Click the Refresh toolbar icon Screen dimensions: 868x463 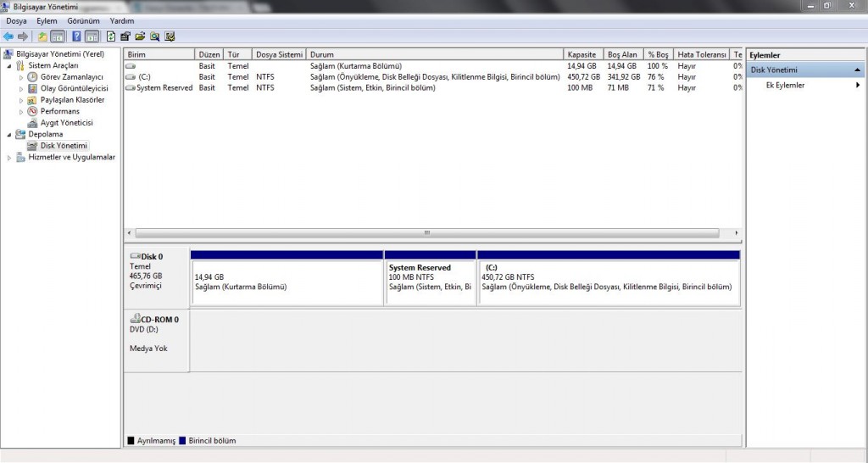point(111,36)
